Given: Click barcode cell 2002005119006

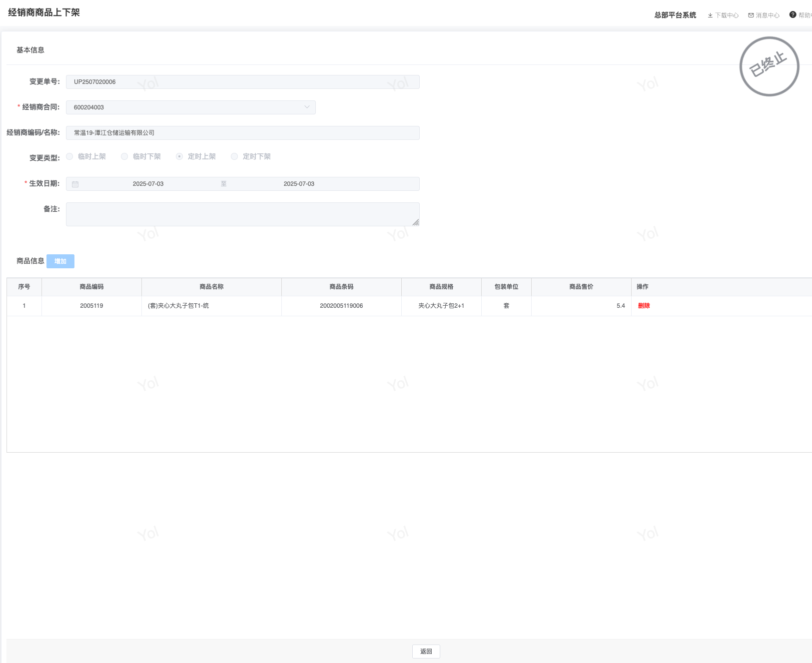Looking at the screenshot, I should pos(341,306).
